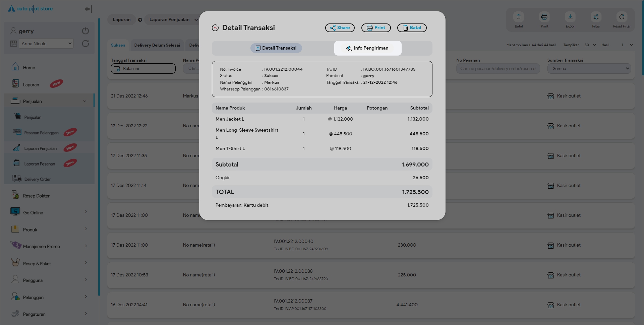Click the refresh icon beside outlet selector
This screenshot has width=644, height=325.
[x=85, y=44]
